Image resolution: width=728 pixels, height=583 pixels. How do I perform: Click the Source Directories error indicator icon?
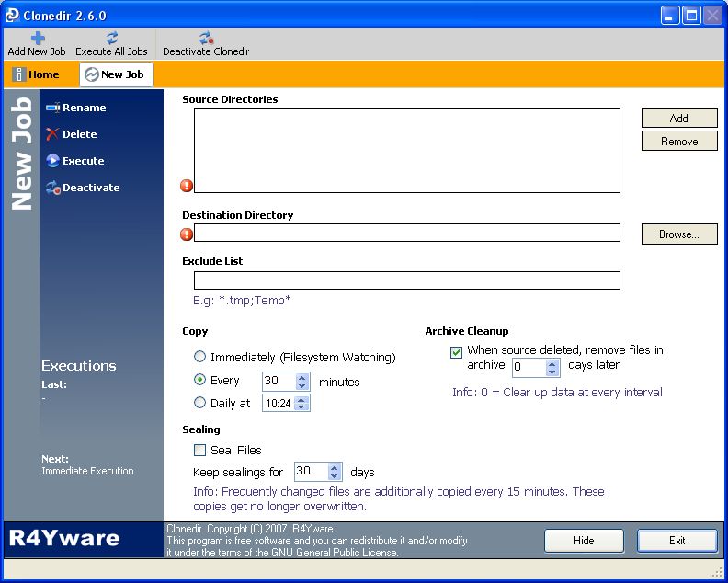coord(187,186)
